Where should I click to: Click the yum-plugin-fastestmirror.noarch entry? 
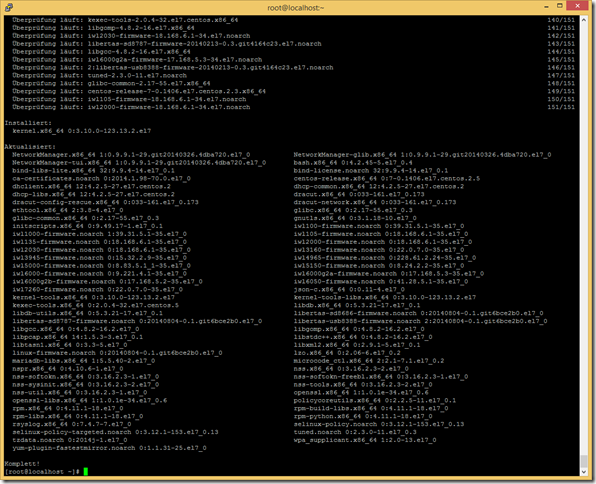[x=109, y=448]
